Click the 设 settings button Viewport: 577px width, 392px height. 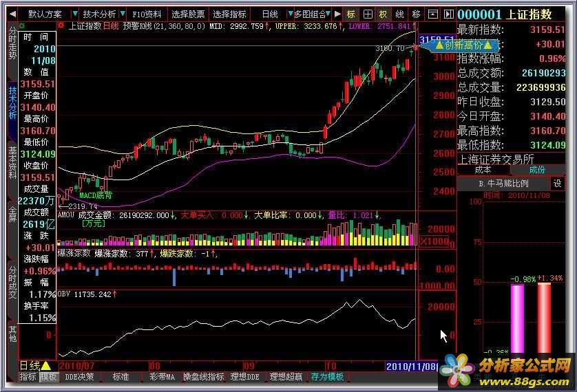[x=558, y=183]
